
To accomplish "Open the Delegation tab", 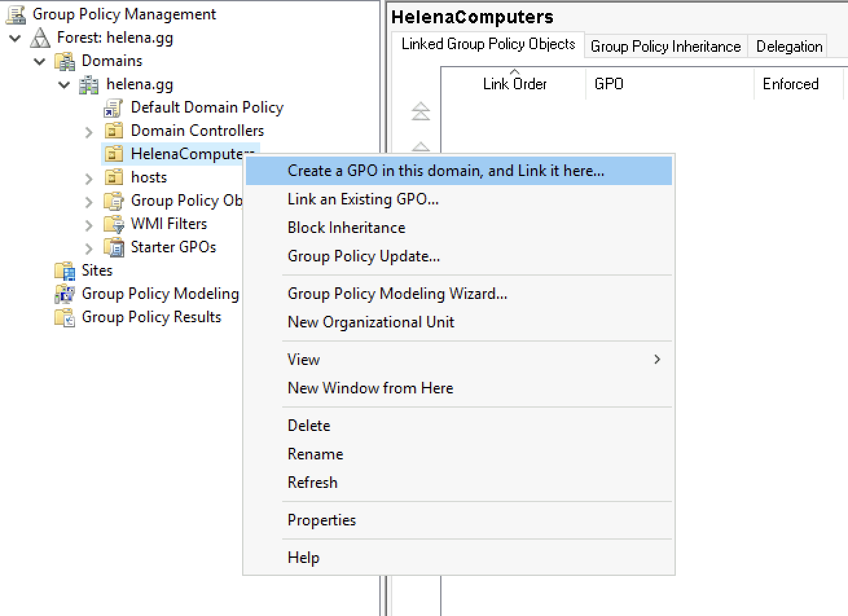I will point(788,47).
